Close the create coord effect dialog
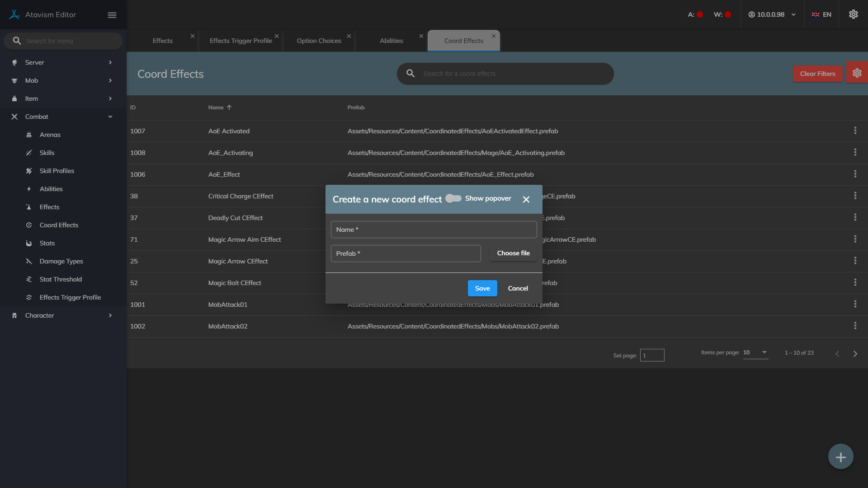868x488 pixels. click(x=526, y=199)
